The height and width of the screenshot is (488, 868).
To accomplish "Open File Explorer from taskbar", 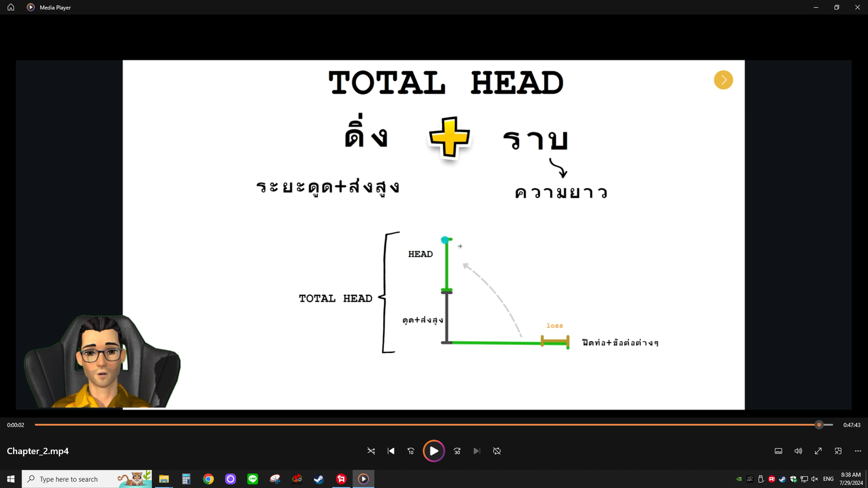I will (164, 479).
